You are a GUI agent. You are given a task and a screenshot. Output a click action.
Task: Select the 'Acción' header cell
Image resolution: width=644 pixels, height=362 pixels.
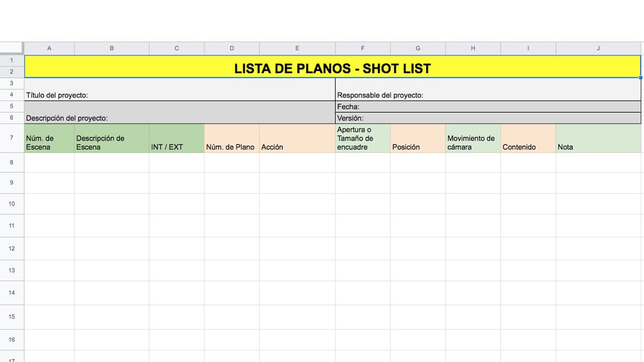coord(297,138)
